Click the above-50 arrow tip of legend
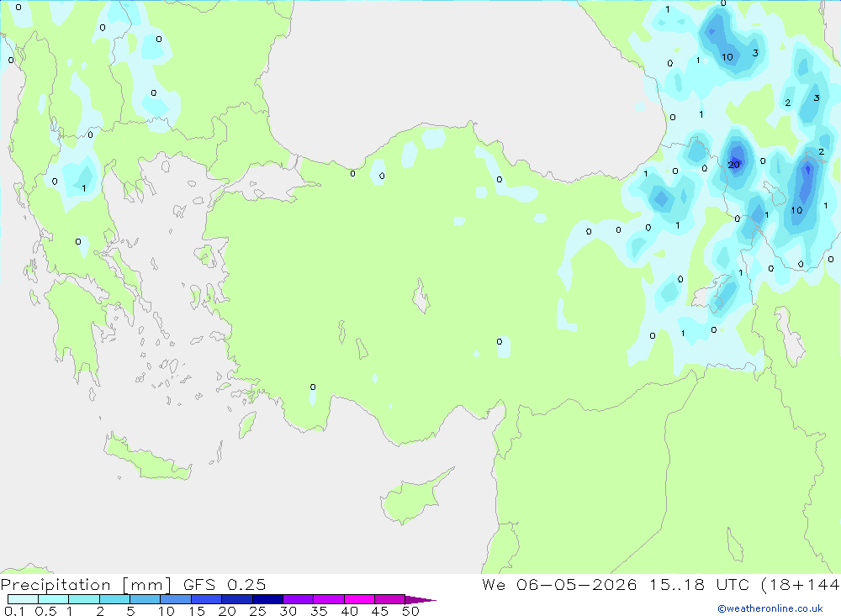The height and width of the screenshot is (616, 841). coord(420,599)
